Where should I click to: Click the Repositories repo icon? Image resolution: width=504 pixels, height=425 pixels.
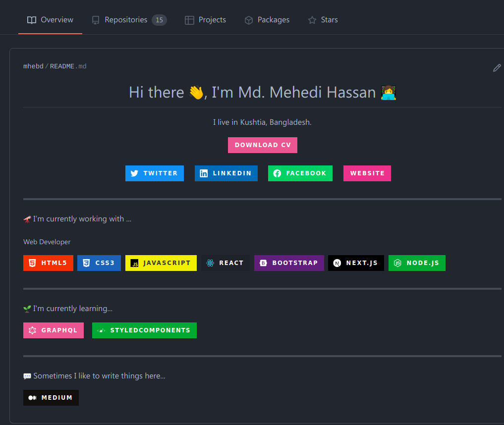[96, 20]
